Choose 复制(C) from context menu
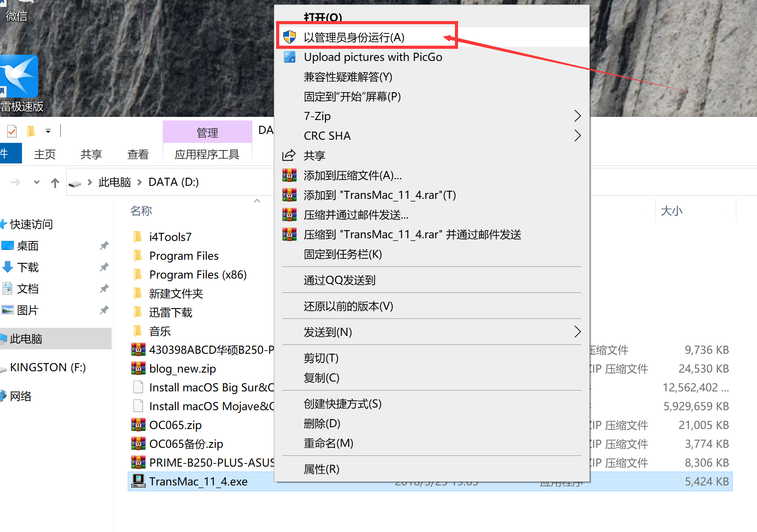Image resolution: width=757 pixels, height=532 pixels. 432,378
